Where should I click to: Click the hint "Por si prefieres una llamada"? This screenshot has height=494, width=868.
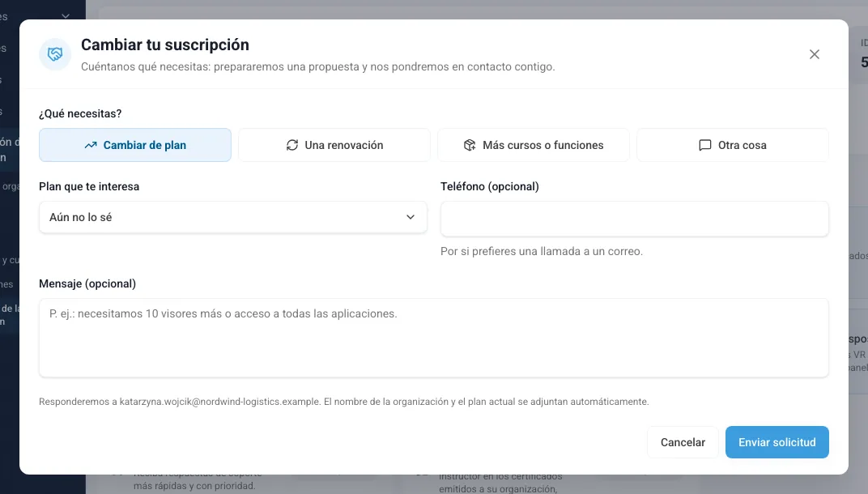542,251
